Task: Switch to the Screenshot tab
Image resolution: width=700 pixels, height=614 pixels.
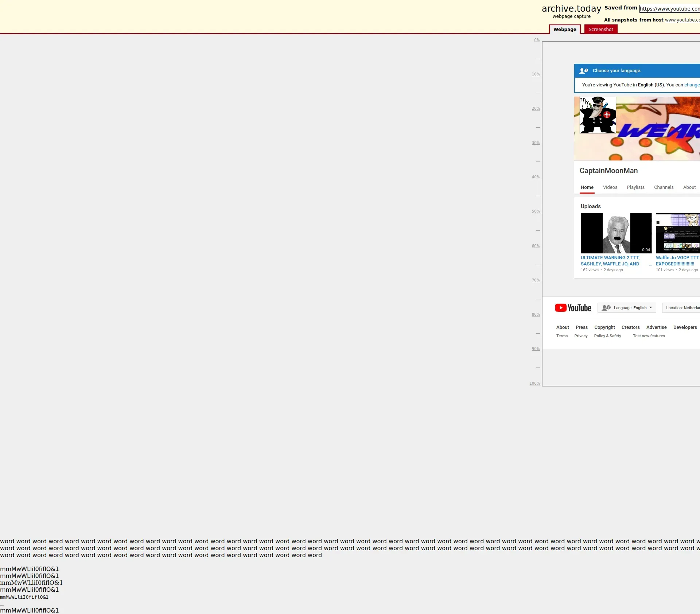Action: coord(600,30)
